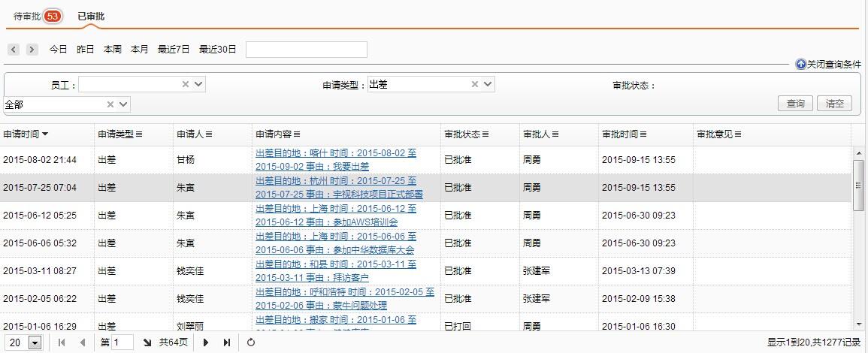Click the date range input field

point(306,50)
